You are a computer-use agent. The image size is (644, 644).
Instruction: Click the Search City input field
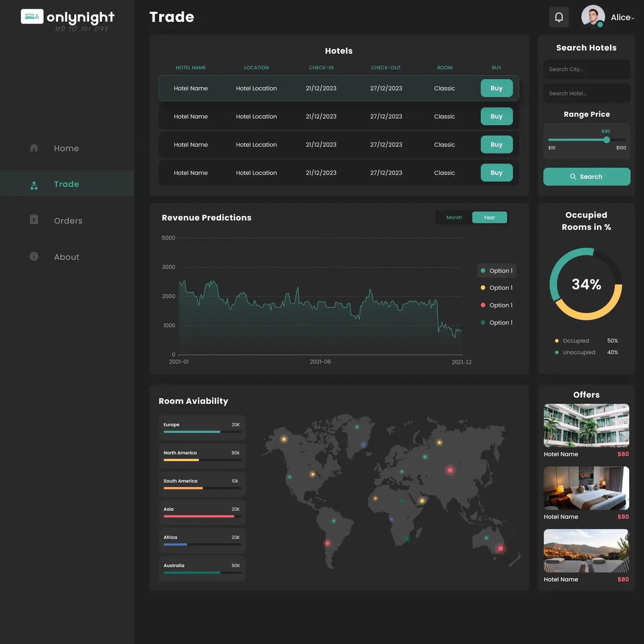point(586,69)
